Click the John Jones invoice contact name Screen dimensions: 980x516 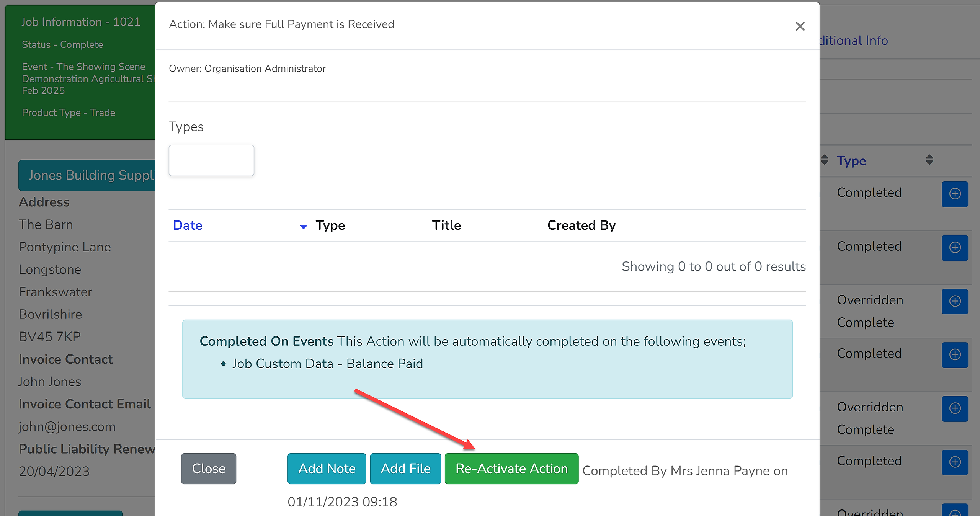(x=50, y=382)
